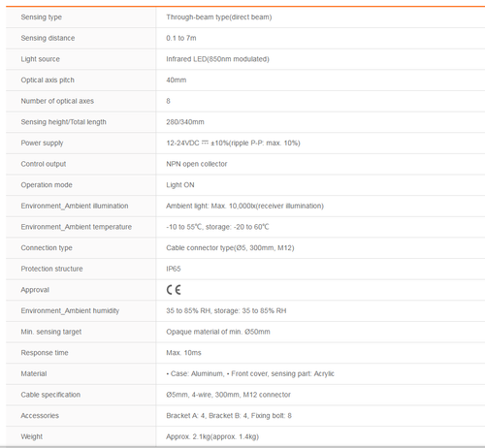Select the Power supply 12-24VDC value
485x448 pixels.
point(233,143)
